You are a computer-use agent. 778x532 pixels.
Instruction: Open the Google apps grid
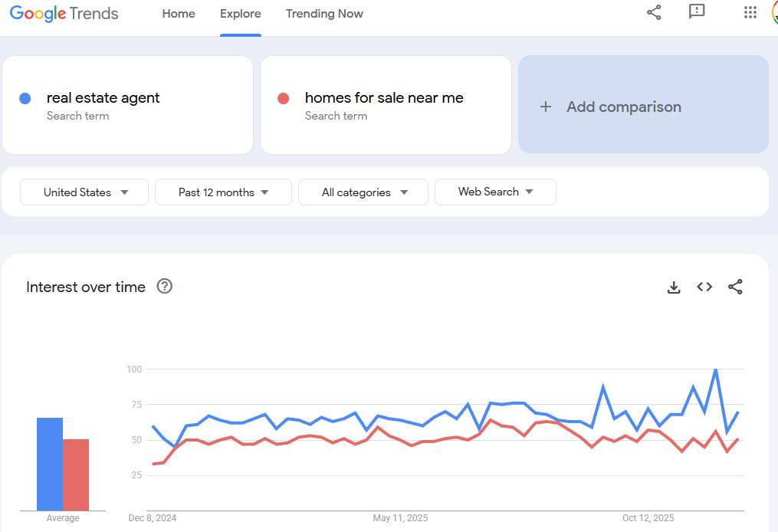click(749, 12)
